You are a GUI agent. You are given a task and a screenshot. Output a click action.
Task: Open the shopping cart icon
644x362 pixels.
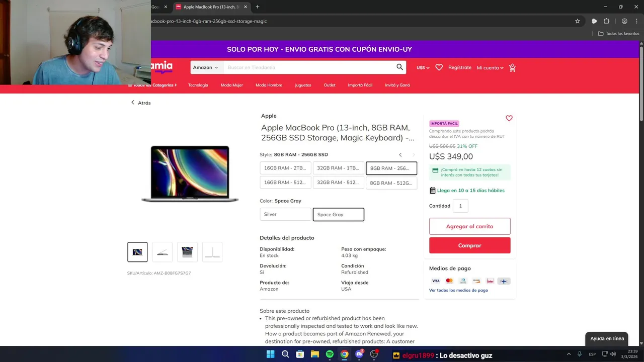512,67
